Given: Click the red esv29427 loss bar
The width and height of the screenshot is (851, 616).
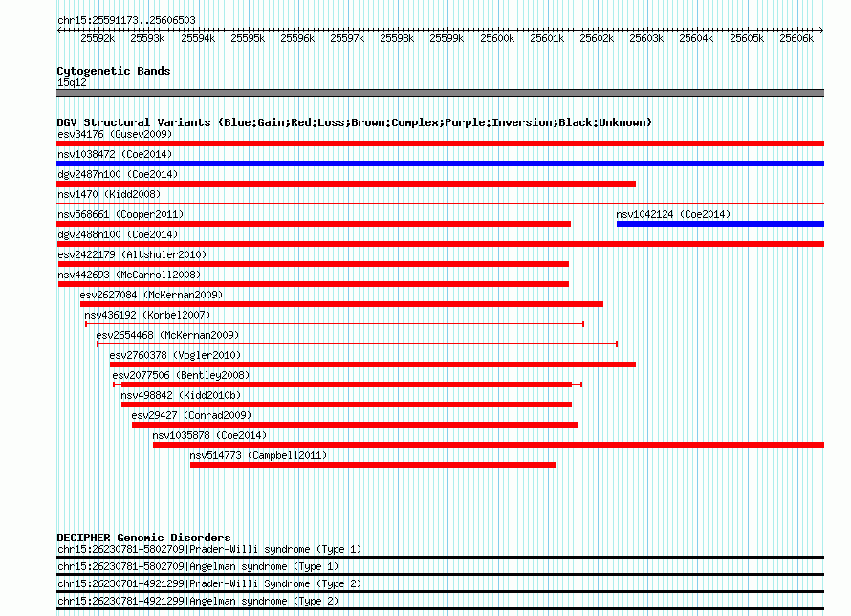Looking at the screenshot, I should [x=355, y=425].
